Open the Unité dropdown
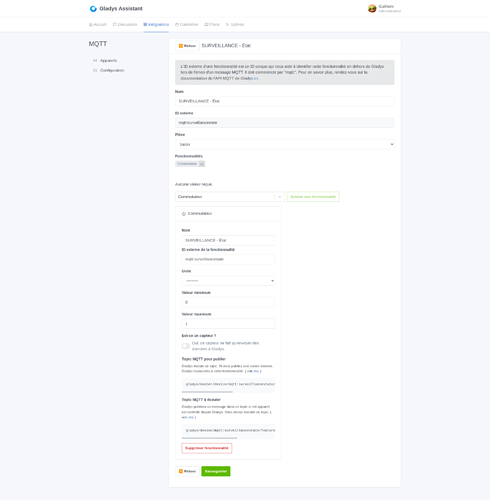Viewport: 490px width, 500px height. (x=228, y=281)
